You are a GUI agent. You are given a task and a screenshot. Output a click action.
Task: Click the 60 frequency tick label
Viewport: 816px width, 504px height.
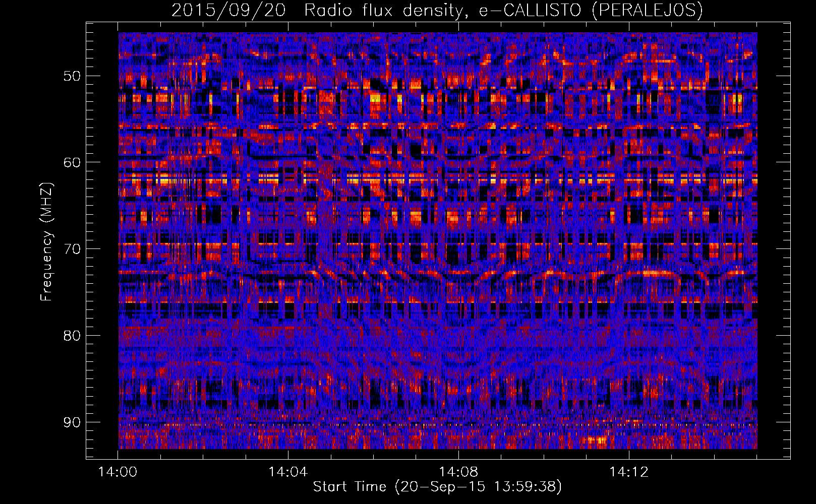(x=72, y=162)
